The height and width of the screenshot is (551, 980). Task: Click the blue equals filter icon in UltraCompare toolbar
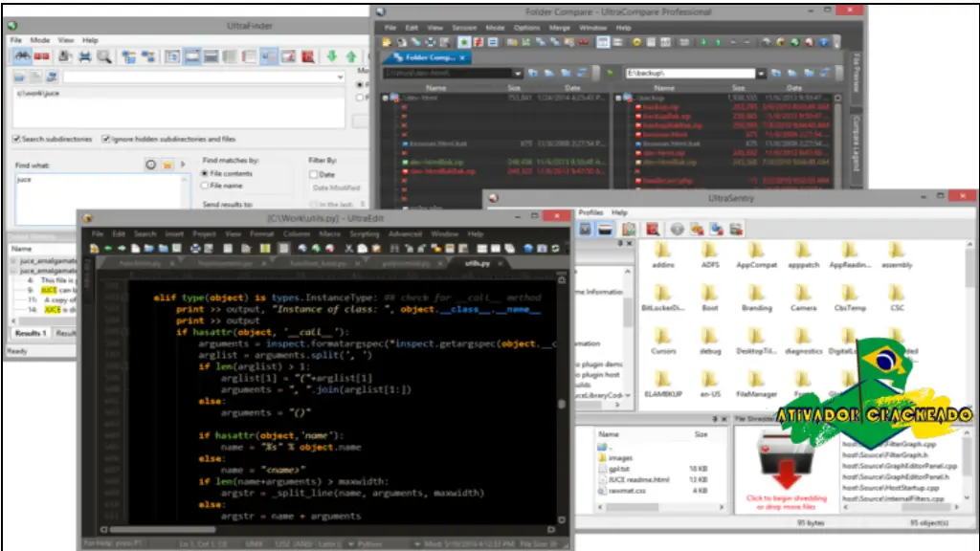[x=493, y=42]
